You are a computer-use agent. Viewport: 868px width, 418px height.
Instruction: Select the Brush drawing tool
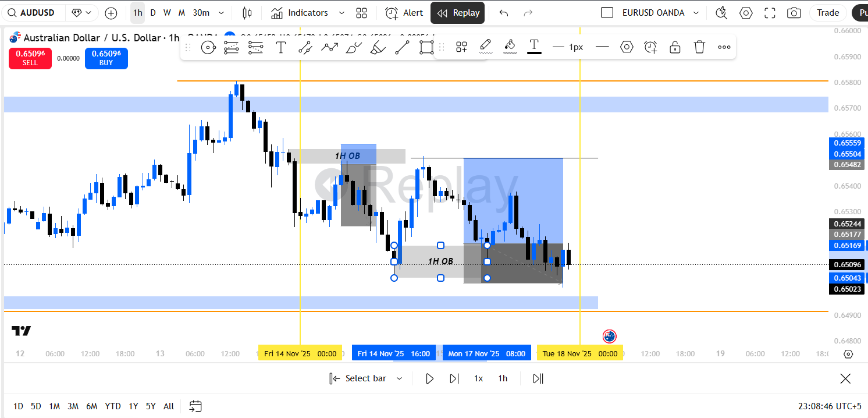click(x=354, y=48)
